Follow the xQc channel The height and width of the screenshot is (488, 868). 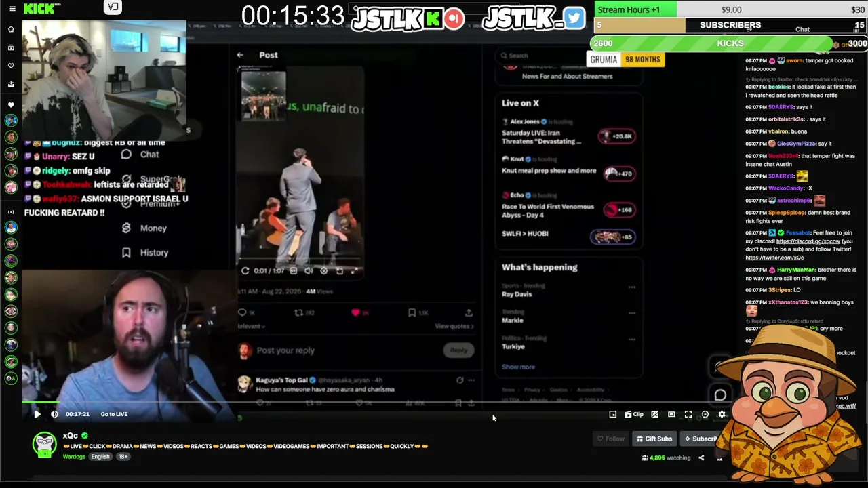[x=610, y=439]
